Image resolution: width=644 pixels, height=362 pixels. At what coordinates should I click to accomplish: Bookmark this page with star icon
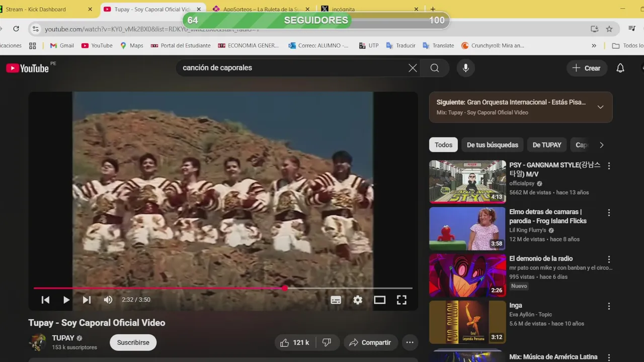[x=609, y=29]
